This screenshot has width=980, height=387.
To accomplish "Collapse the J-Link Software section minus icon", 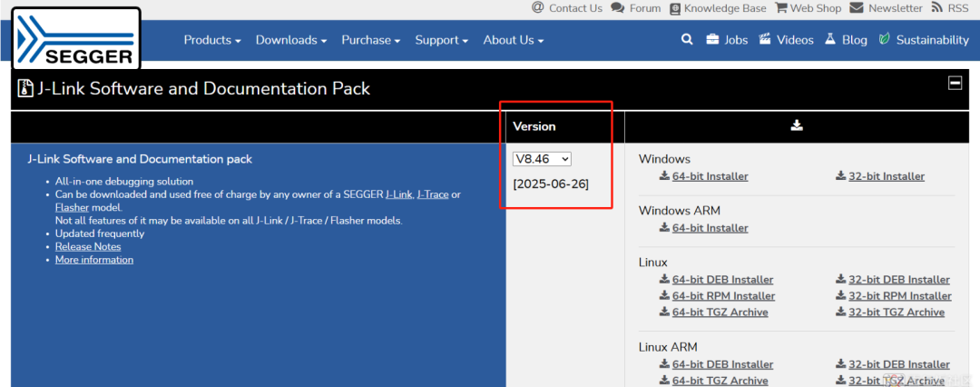I will [955, 83].
